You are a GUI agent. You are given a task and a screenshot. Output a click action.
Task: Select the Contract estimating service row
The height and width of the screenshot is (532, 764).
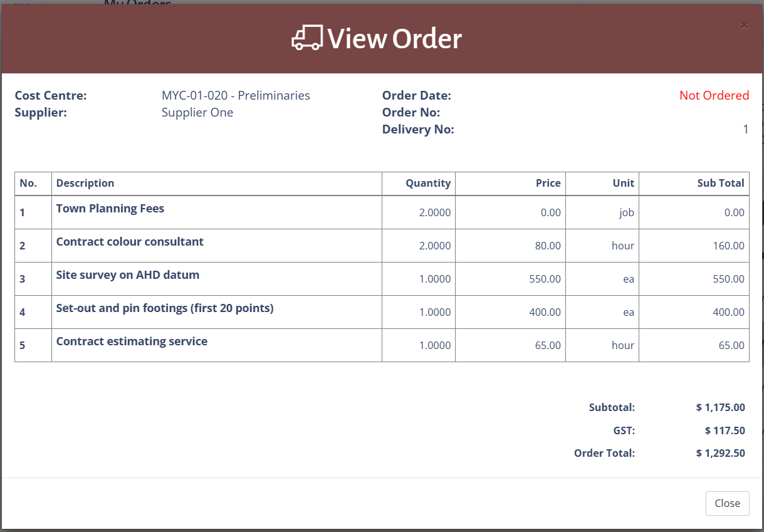tap(132, 342)
